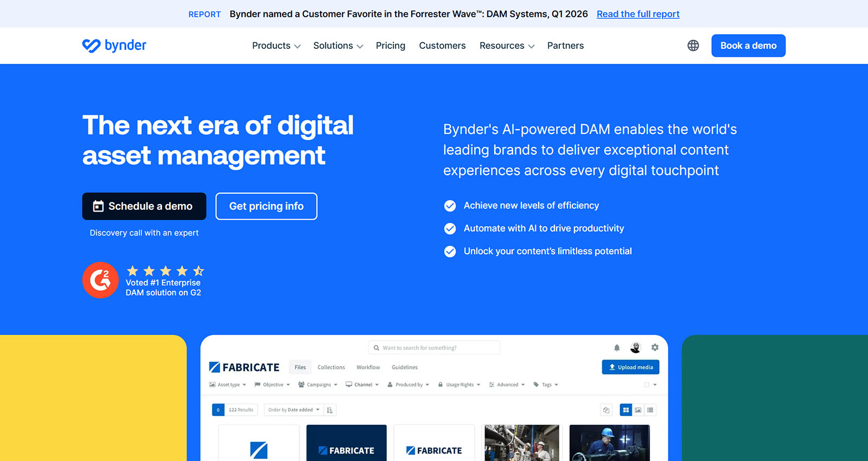
Task: Switch to list view icon in dashboard
Action: (x=650, y=410)
